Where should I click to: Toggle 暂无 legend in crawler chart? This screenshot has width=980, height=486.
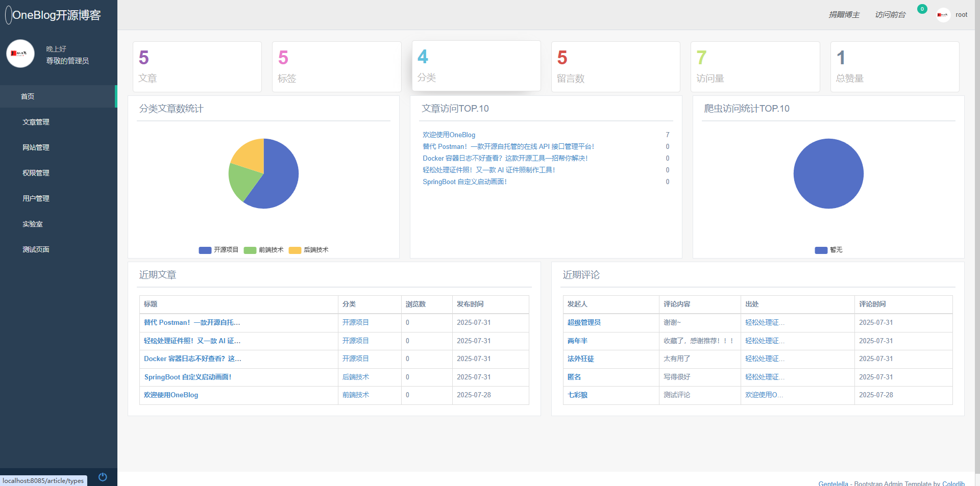[x=828, y=250]
